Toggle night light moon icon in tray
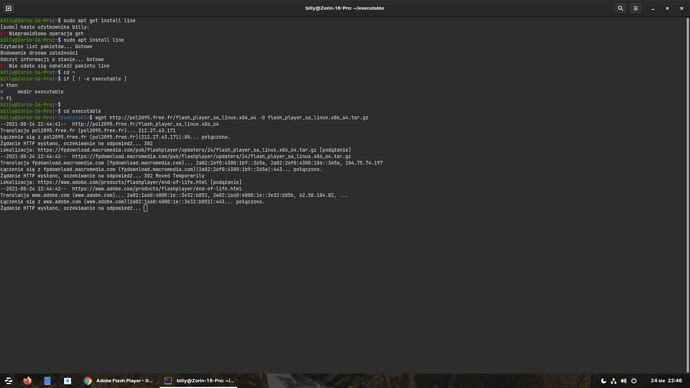690x388 pixels. [x=604, y=381]
